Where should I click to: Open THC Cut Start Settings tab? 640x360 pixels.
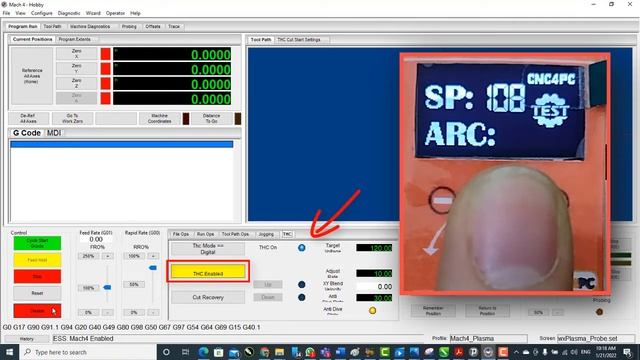299,40
